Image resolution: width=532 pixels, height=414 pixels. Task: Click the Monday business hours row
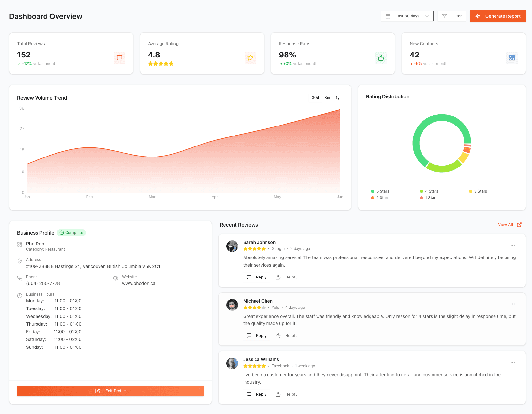[x=54, y=301]
